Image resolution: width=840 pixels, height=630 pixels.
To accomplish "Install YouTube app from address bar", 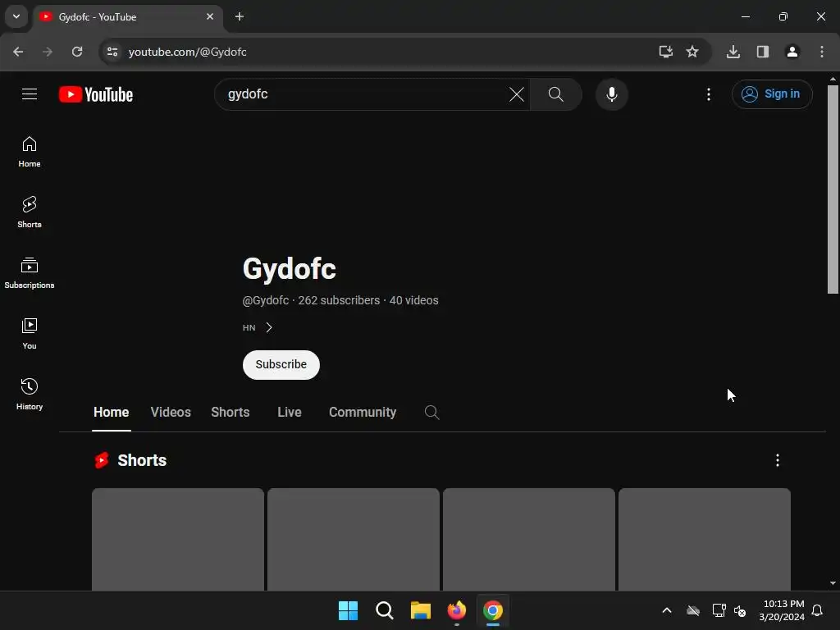I will pyautogui.click(x=665, y=52).
